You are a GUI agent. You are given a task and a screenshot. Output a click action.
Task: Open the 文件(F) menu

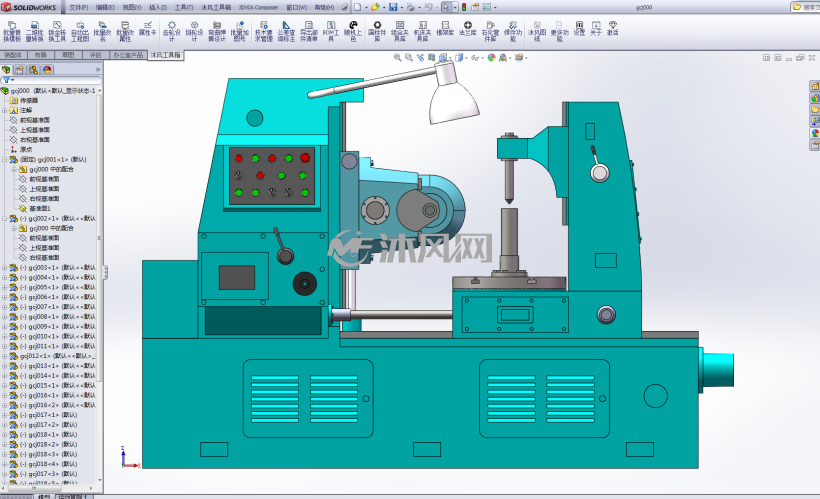click(x=78, y=7)
